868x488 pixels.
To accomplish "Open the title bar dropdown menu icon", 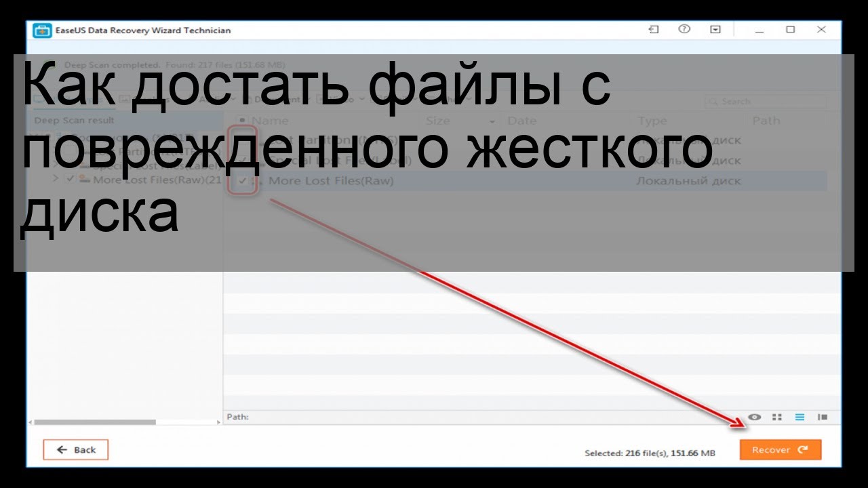I will click(x=715, y=30).
